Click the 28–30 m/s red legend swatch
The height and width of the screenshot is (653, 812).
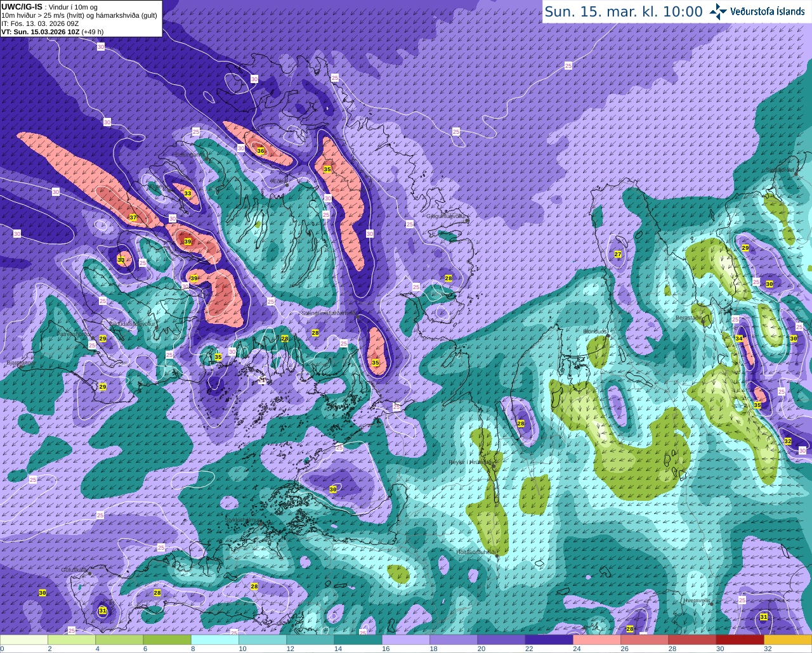tap(692, 640)
